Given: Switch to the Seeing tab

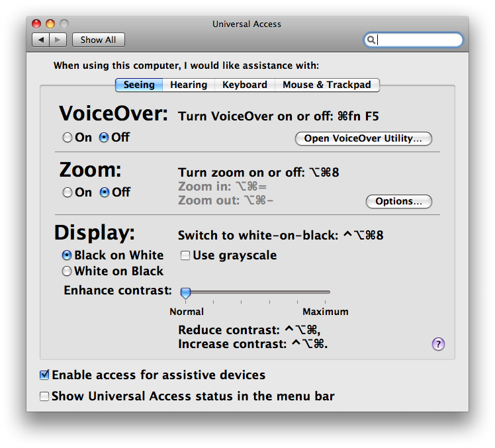Looking at the screenshot, I should click(139, 85).
